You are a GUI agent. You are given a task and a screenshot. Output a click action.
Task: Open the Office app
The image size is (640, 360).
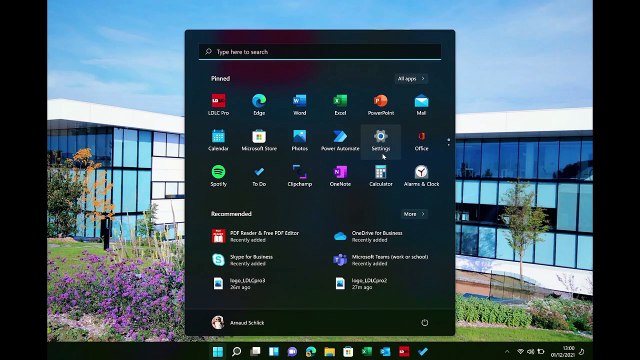pos(421,140)
